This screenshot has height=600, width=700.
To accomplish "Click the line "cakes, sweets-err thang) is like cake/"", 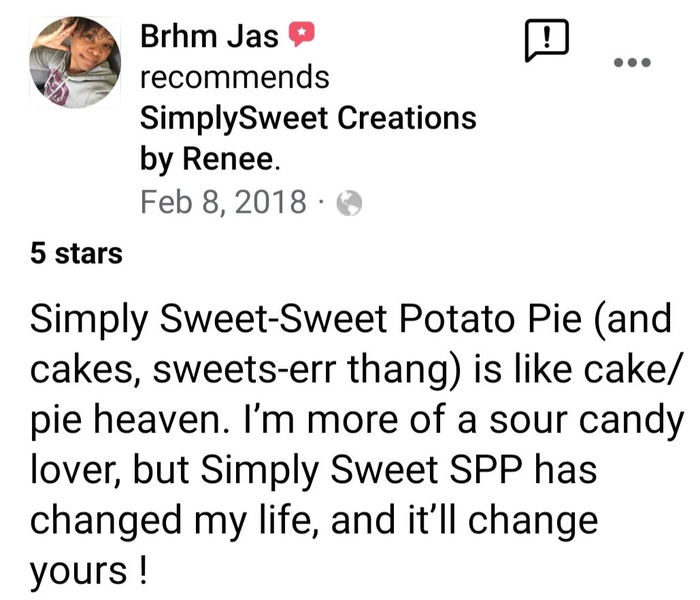I will [x=356, y=370].
